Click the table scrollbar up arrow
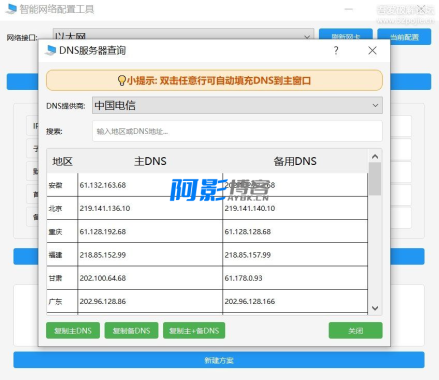439x380 pixels. point(375,156)
